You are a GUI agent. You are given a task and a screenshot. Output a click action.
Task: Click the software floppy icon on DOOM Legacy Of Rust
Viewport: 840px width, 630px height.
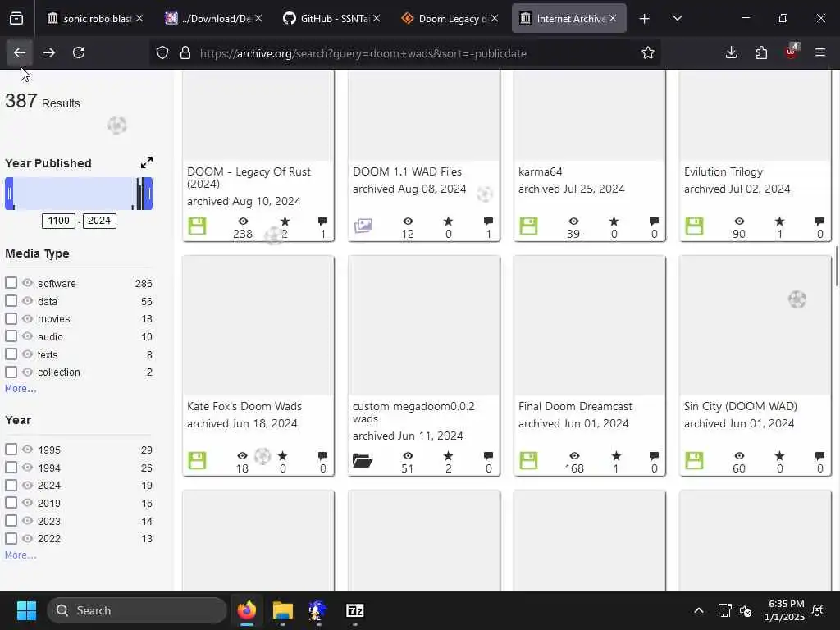point(197,226)
